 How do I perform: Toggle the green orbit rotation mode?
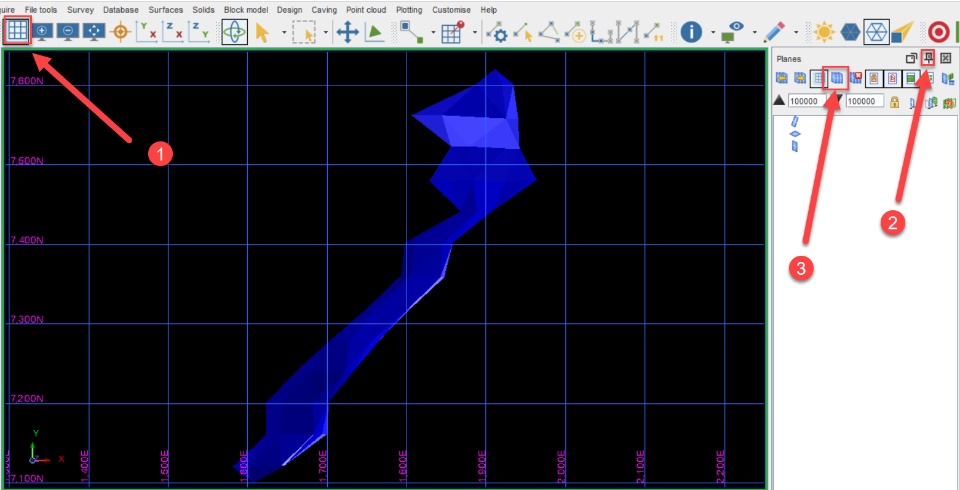click(x=234, y=32)
